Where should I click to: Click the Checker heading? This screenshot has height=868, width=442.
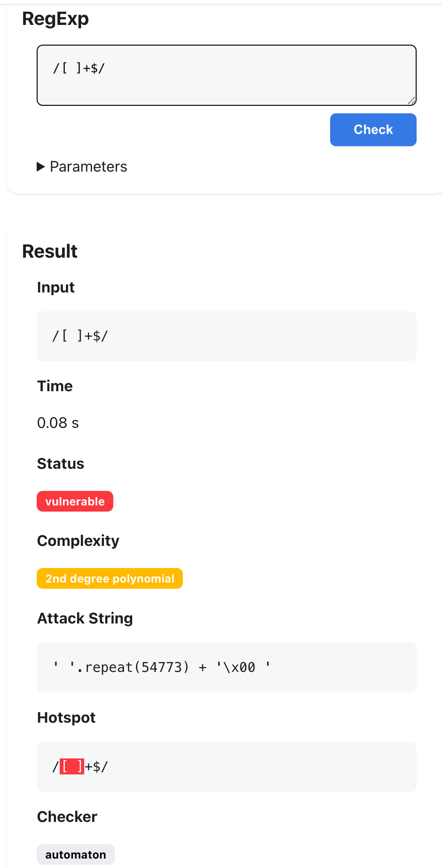click(x=67, y=817)
